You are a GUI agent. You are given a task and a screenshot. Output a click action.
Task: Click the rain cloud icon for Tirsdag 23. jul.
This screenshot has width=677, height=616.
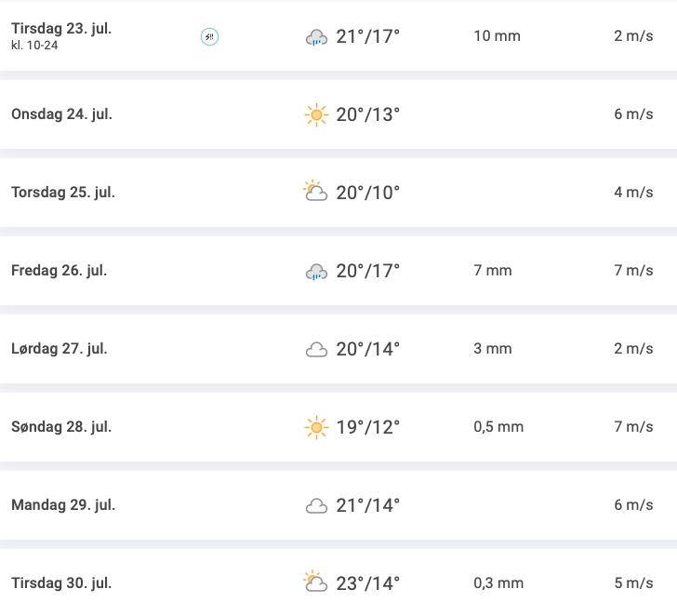coord(316,37)
